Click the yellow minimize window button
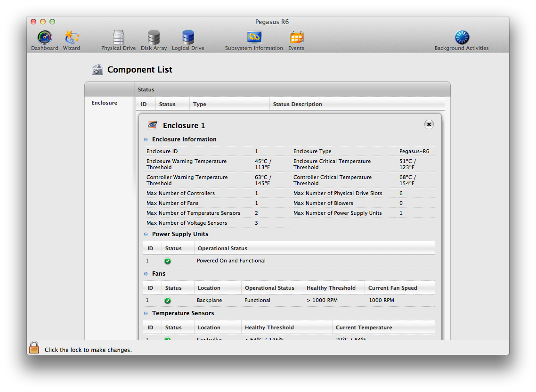This screenshot has width=536, height=392. pos(43,22)
